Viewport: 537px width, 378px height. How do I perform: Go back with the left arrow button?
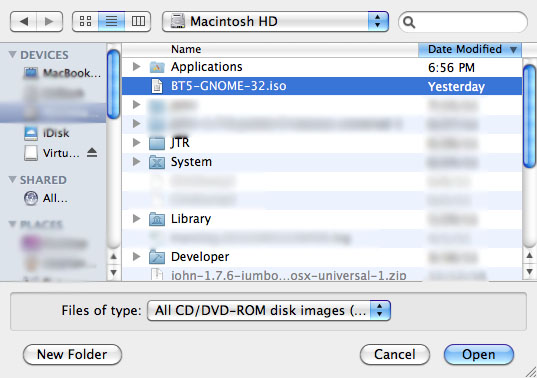(x=23, y=22)
